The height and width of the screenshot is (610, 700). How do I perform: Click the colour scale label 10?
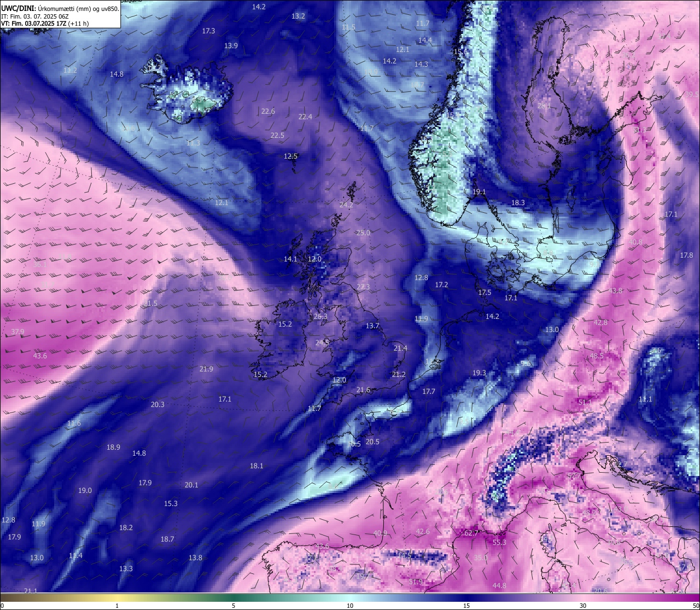click(x=350, y=606)
